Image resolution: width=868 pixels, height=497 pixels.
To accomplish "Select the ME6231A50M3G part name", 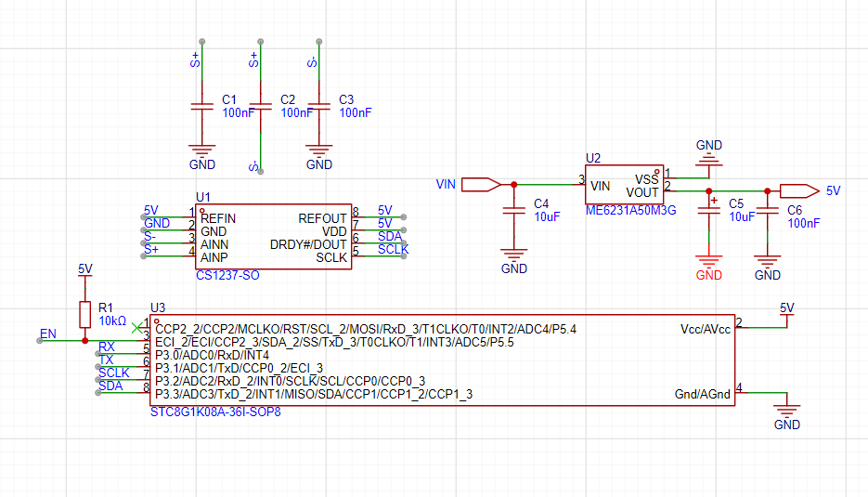I will coord(631,211).
